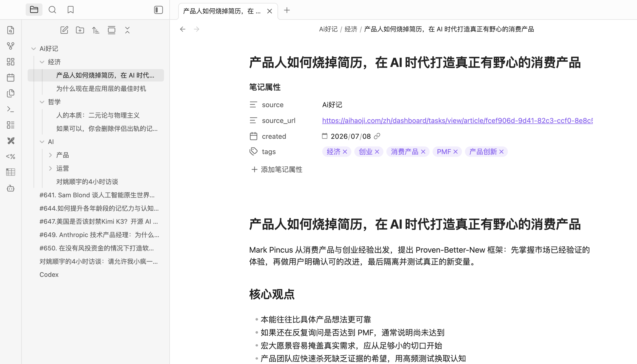Click 添加笔记属性 to add a property
The image size is (637, 364).
tap(277, 169)
